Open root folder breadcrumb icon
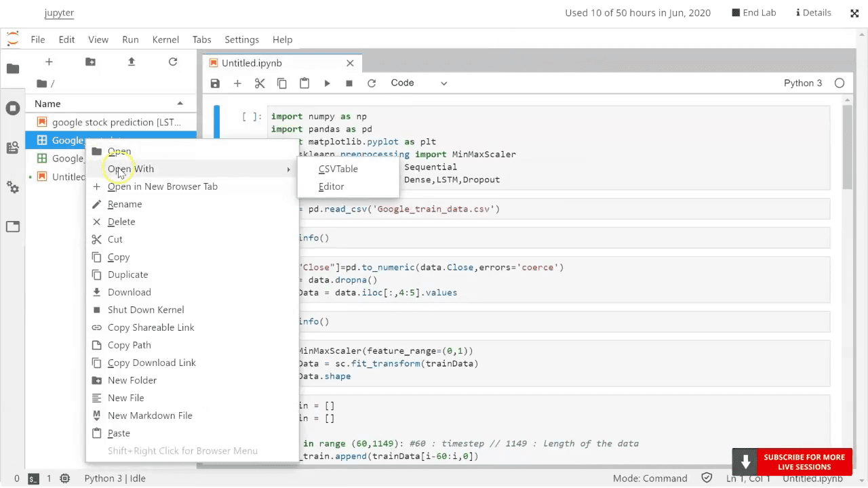Viewport: 868px width, 488px height. pyautogui.click(x=42, y=83)
